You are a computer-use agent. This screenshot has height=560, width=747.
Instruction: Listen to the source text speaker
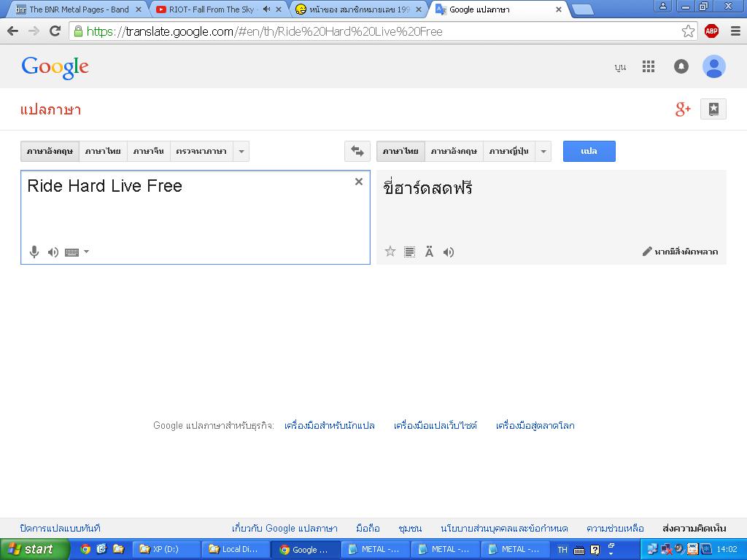pyautogui.click(x=53, y=252)
